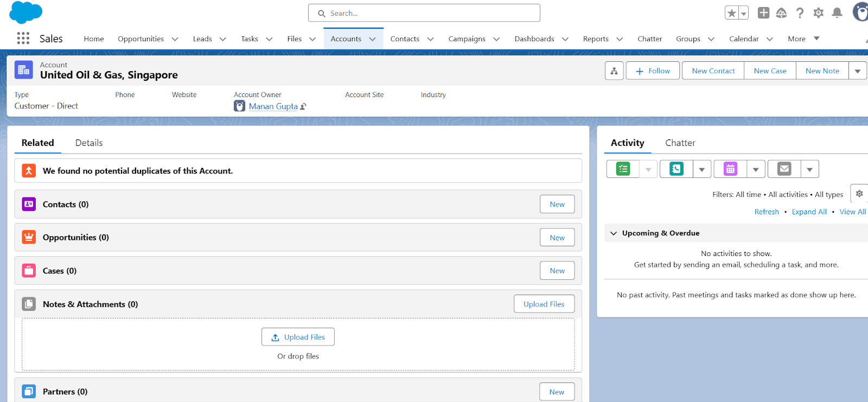Image resolution: width=868 pixels, height=402 pixels.
Task: Click the global Search field
Action: click(424, 13)
